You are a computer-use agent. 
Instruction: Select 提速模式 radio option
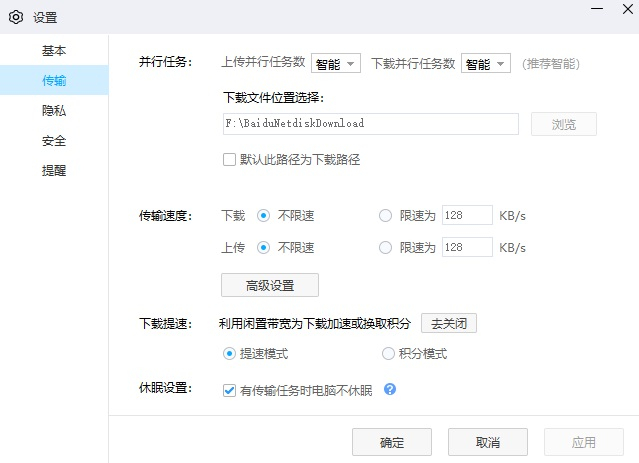pos(229,353)
